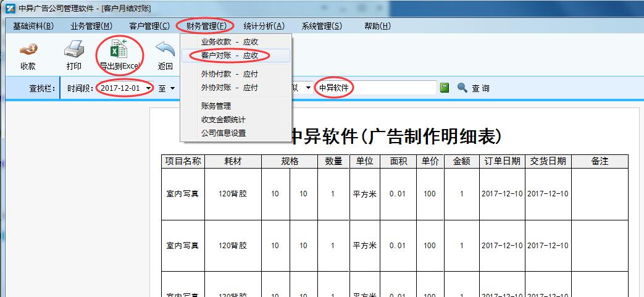
Task: Click the 备注 column header
Action: [600, 161]
